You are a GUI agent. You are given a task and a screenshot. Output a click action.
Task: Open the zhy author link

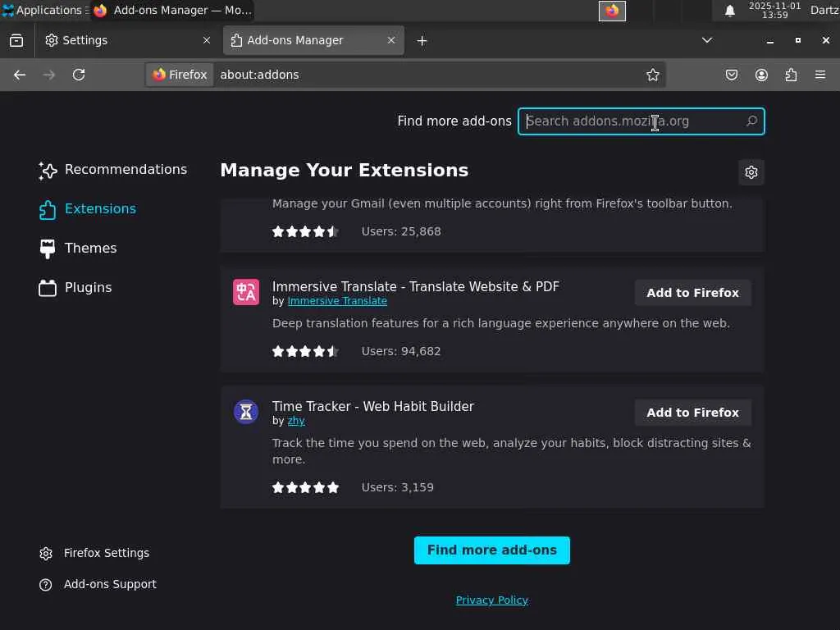[x=296, y=421]
